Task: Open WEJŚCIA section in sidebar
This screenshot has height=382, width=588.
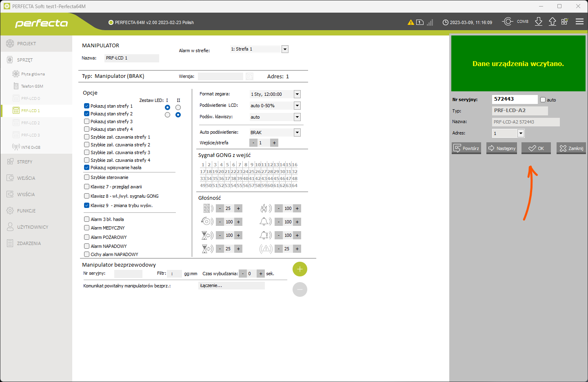Action: click(x=36, y=178)
